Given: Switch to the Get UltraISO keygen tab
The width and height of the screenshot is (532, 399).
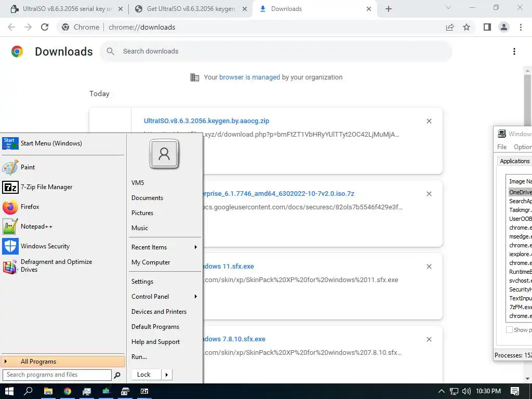Looking at the screenshot, I should pyautogui.click(x=190, y=9).
